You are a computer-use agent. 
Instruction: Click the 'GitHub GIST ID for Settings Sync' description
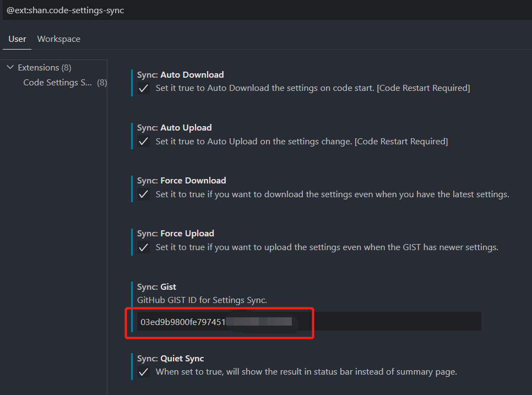[x=202, y=300]
